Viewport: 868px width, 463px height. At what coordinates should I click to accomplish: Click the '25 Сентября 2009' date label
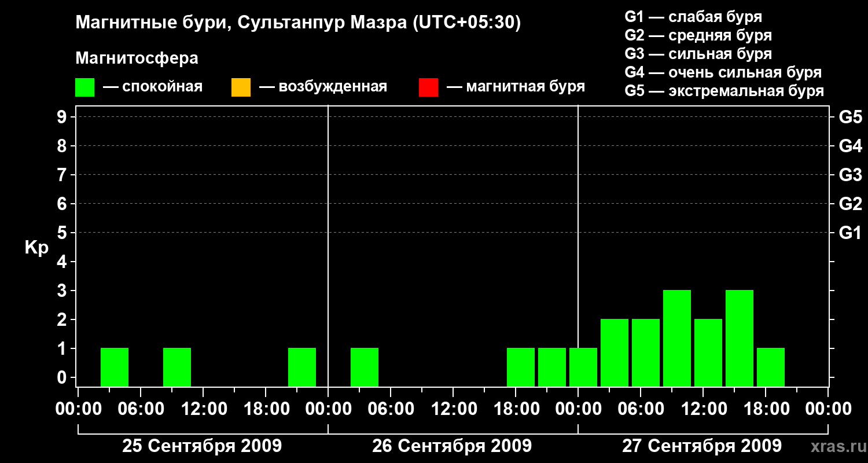coord(202,446)
